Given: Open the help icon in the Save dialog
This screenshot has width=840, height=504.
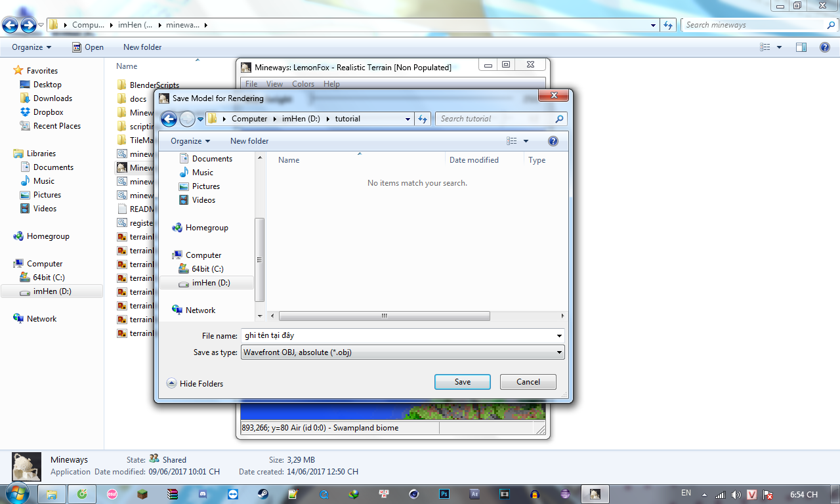Looking at the screenshot, I should [553, 141].
